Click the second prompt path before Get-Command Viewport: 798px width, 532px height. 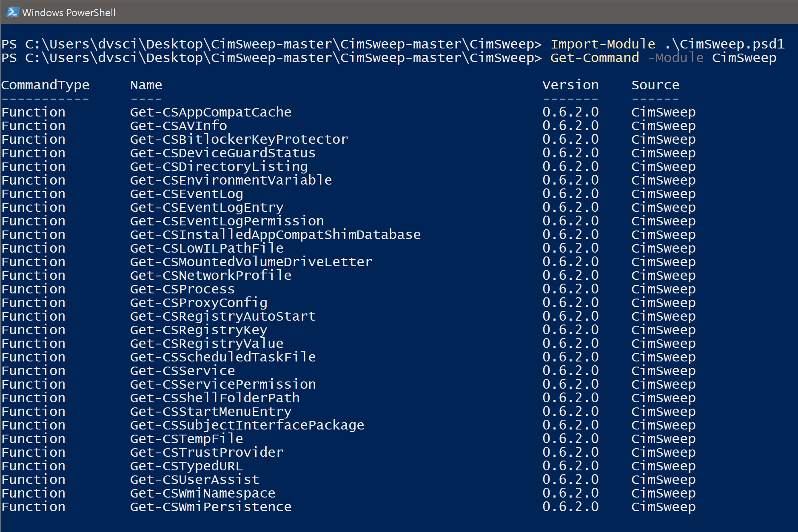click(x=271, y=58)
